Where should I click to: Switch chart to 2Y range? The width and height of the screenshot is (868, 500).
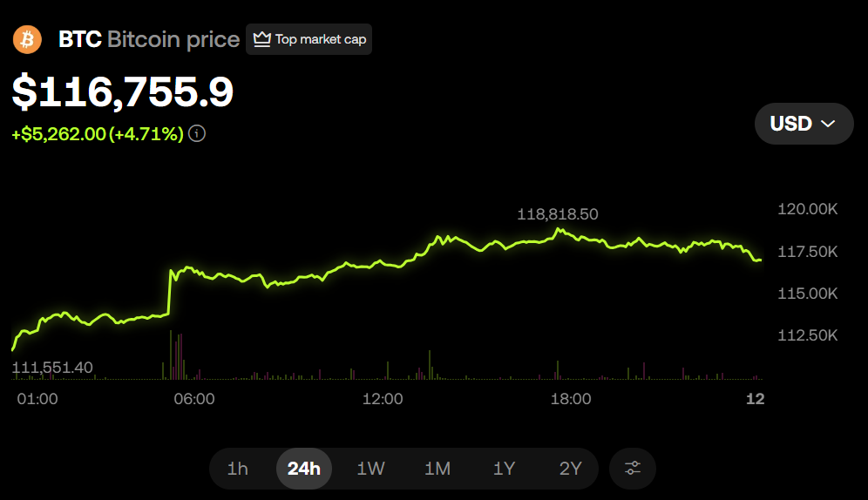(x=570, y=469)
